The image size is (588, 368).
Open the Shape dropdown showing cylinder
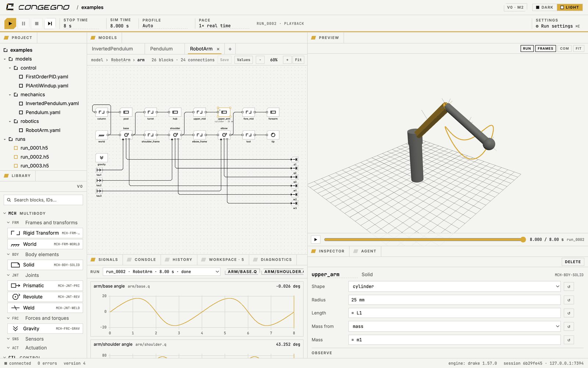coord(455,287)
